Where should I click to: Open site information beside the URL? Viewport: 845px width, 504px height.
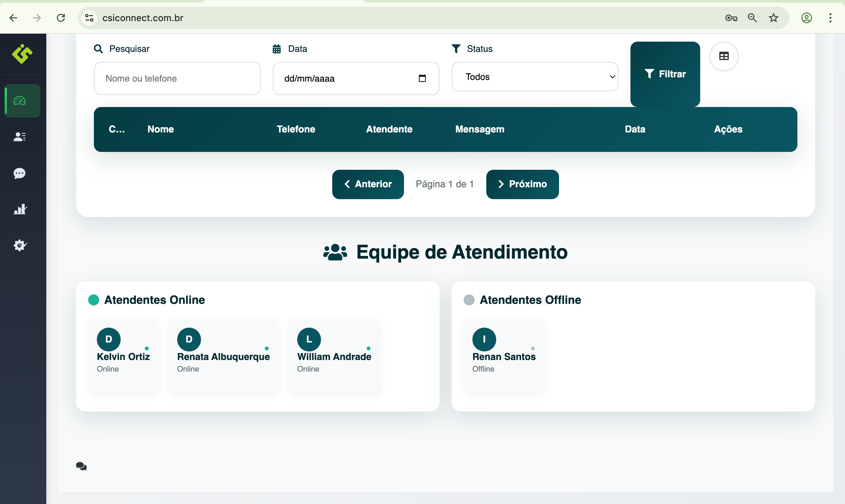pyautogui.click(x=89, y=18)
